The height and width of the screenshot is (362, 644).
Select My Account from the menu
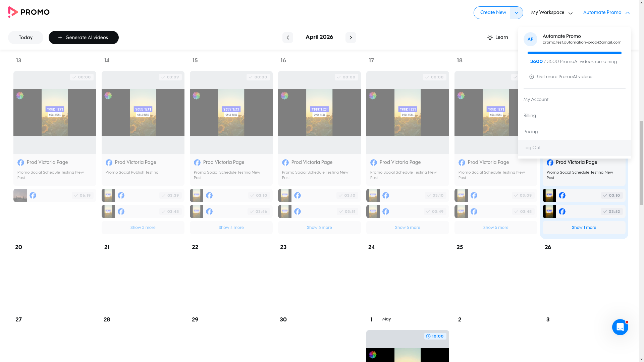[x=536, y=99]
